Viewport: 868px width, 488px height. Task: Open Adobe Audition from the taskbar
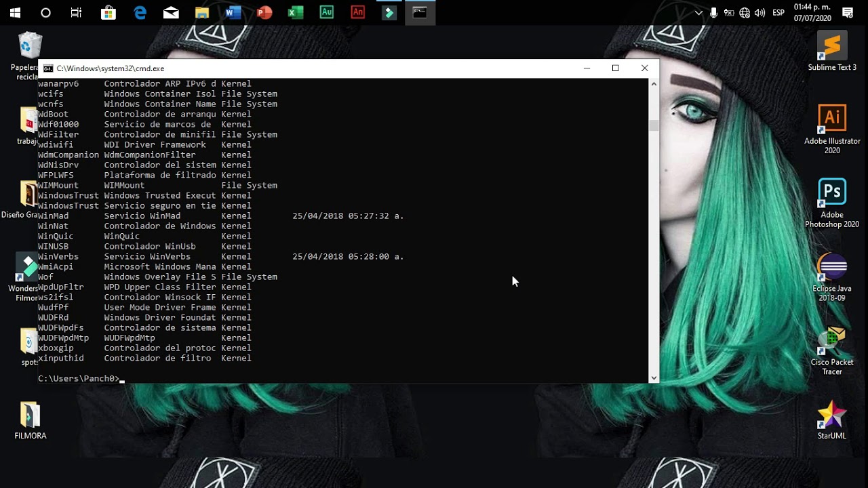click(327, 12)
